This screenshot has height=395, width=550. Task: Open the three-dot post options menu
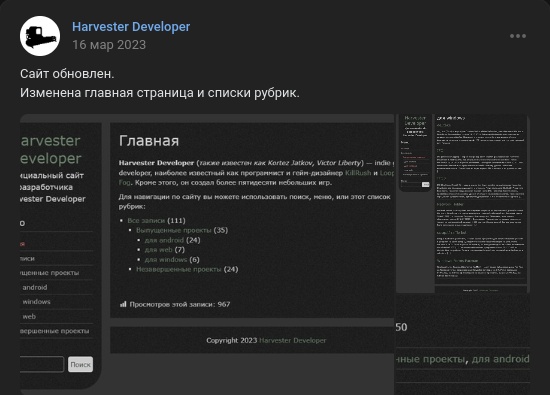coord(518,36)
